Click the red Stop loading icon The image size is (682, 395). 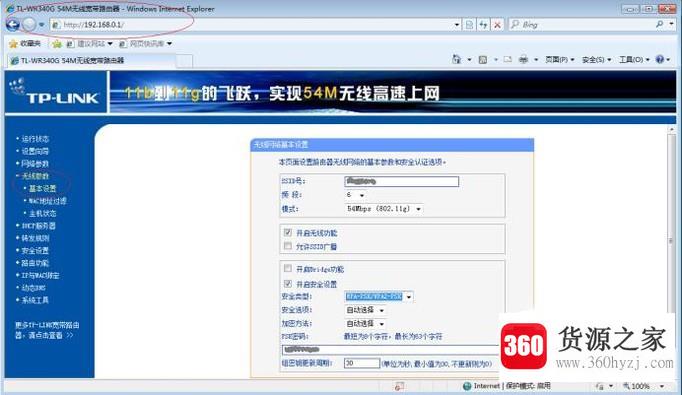point(497,25)
